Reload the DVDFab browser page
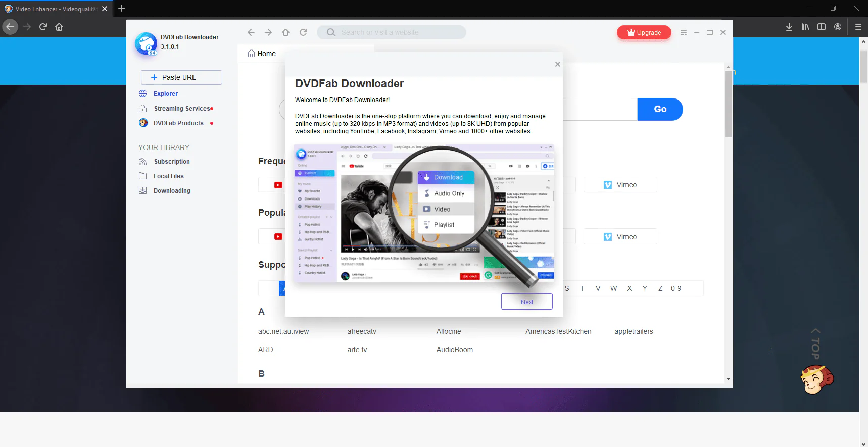Image resolution: width=868 pixels, height=447 pixels. click(x=303, y=32)
